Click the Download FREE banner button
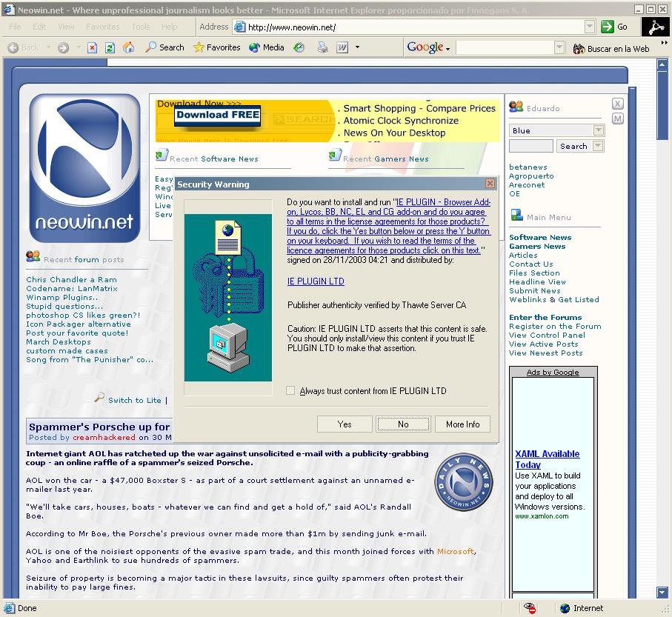Screen dimensions: 672x617 click(x=218, y=115)
